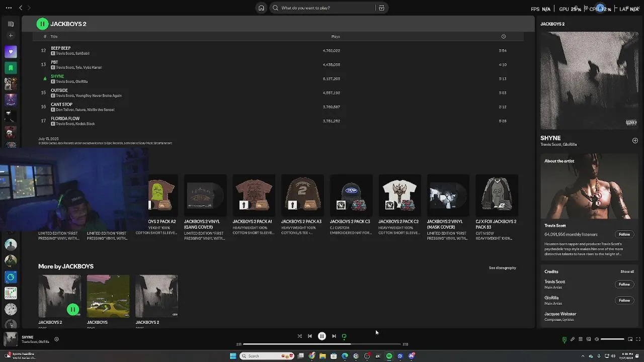The image size is (644, 362).
Task: Go to Home via house icon
Action: point(261,8)
